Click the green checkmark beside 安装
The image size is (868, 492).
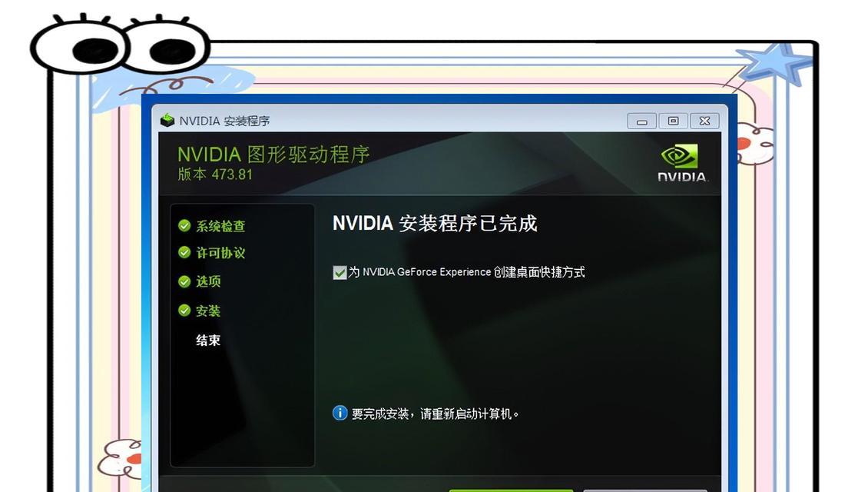[184, 311]
